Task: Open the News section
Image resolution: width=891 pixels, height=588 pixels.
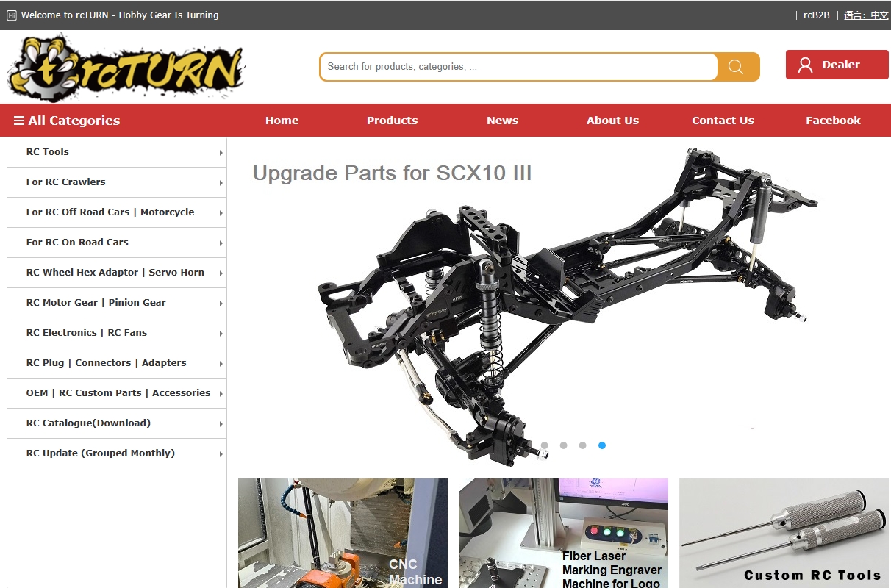Action: pos(503,121)
